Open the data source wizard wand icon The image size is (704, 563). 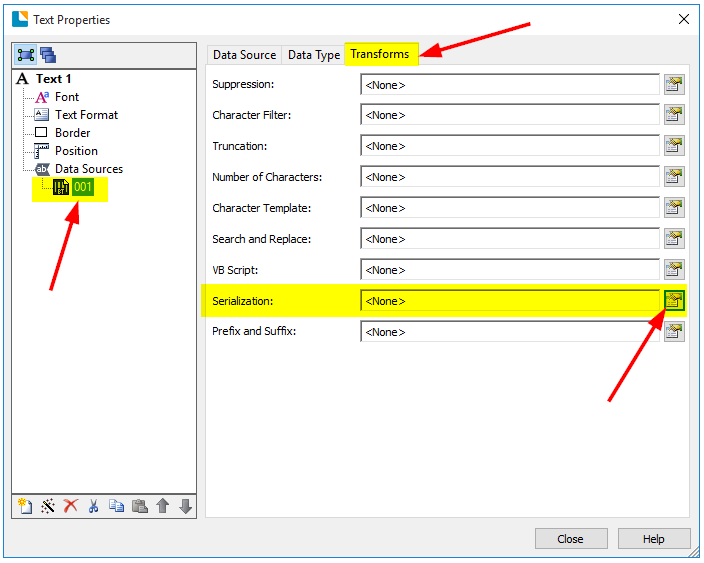[48, 506]
